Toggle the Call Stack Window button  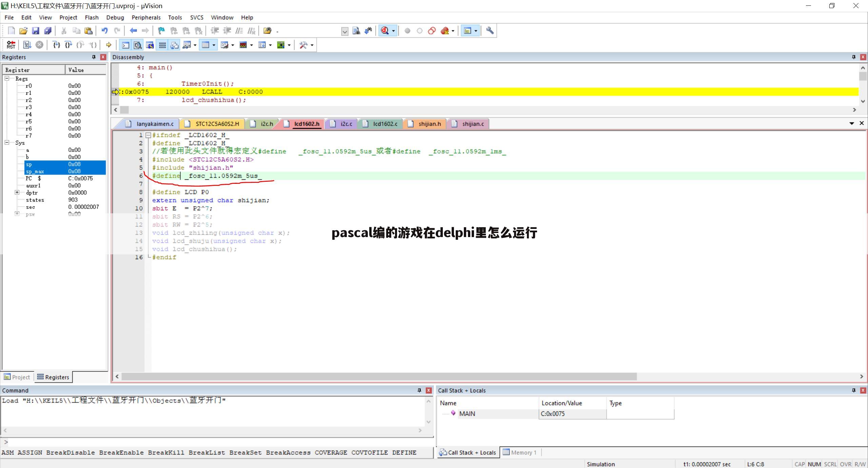(x=175, y=45)
